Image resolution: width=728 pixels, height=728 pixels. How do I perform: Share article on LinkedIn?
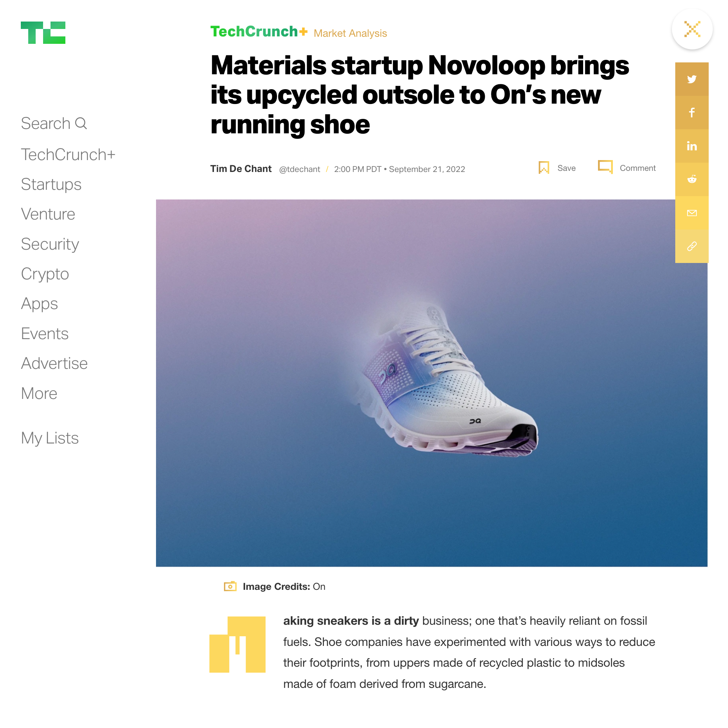click(x=692, y=146)
